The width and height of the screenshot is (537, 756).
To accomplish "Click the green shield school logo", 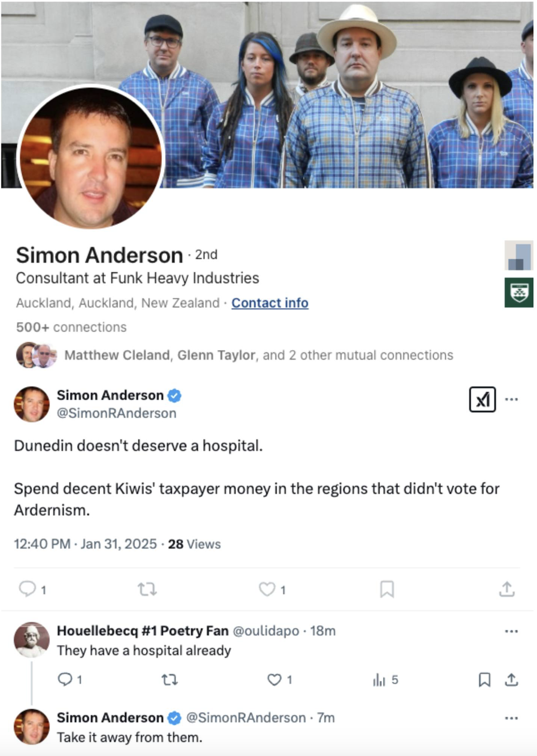I will tap(519, 293).
